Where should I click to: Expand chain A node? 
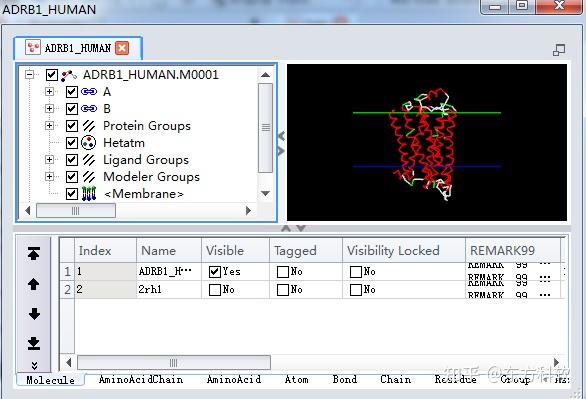[49, 92]
